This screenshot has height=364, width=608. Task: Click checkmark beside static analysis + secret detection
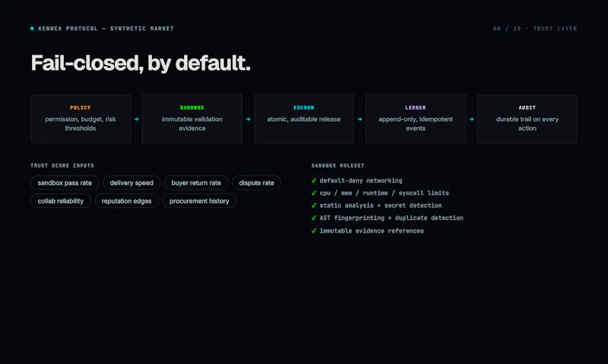314,205
